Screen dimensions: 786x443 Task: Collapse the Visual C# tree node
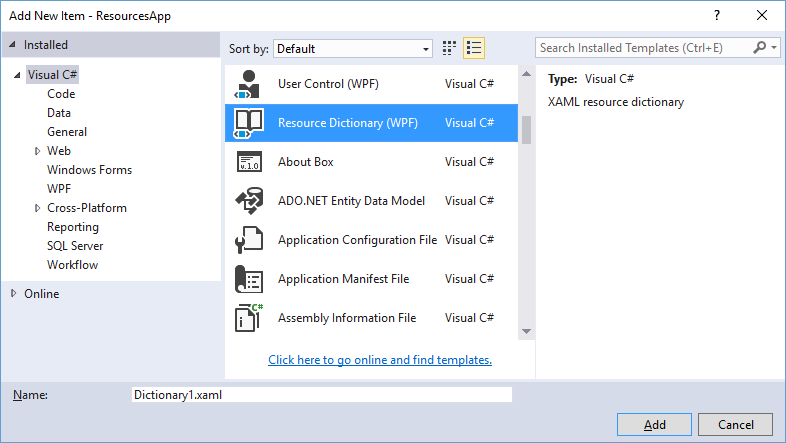pyautogui.click(x=18, y=75)
